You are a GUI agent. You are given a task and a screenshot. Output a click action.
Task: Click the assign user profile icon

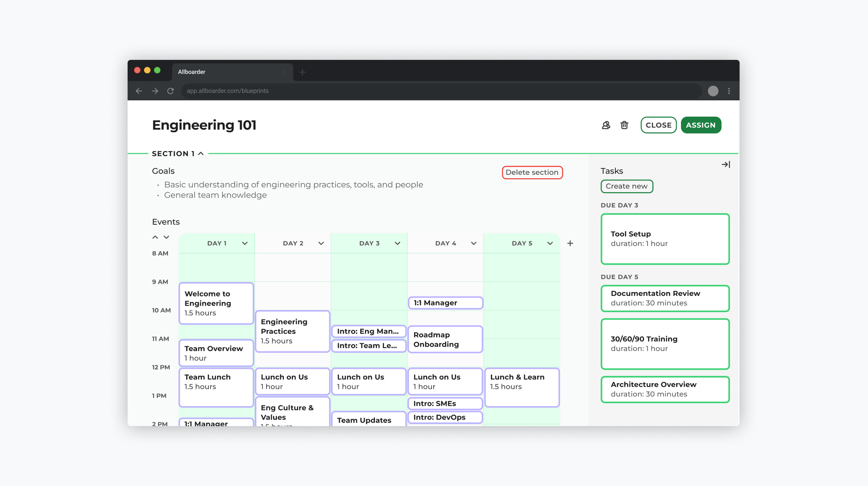pos(606,125)
